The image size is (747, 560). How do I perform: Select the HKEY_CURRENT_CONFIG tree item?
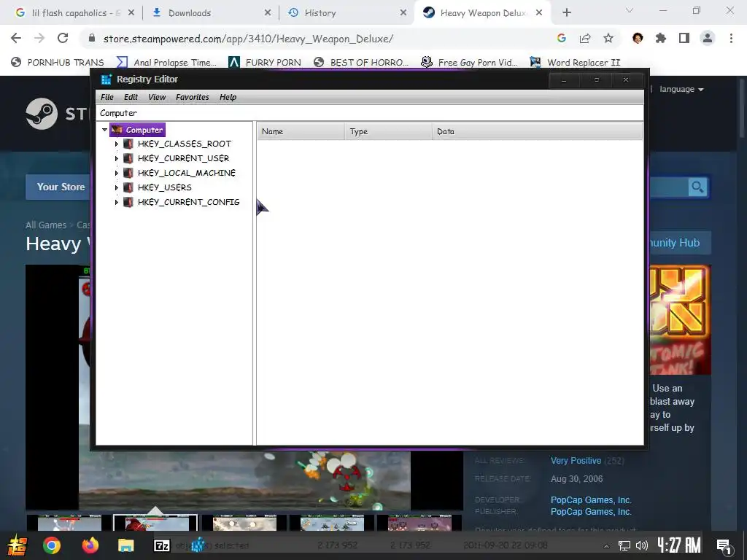188,202
